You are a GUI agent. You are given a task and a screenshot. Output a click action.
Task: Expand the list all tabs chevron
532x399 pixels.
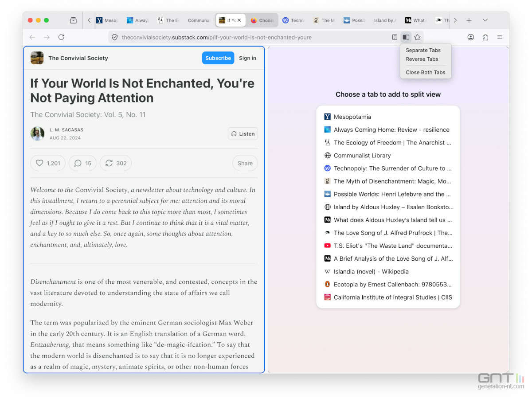485,20
